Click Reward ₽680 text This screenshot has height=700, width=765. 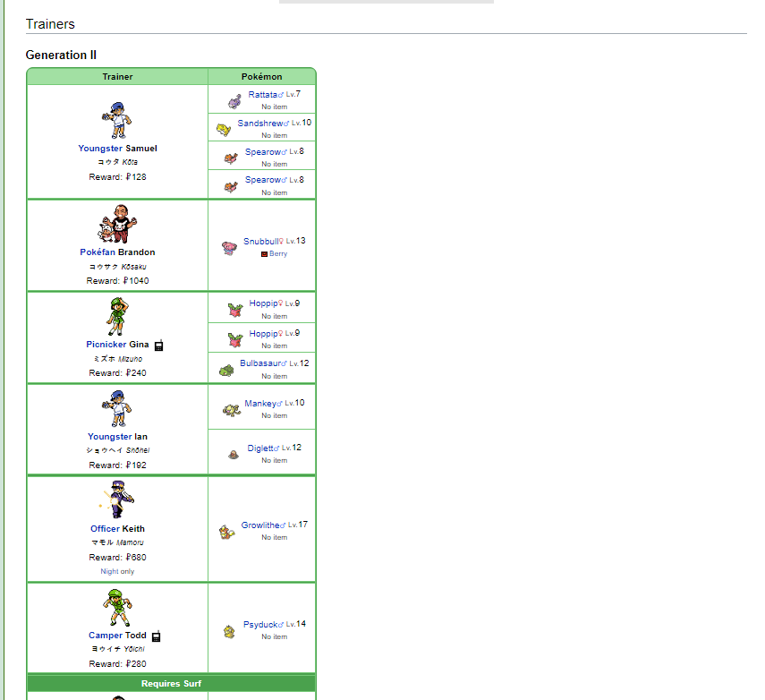pos(117,558)
